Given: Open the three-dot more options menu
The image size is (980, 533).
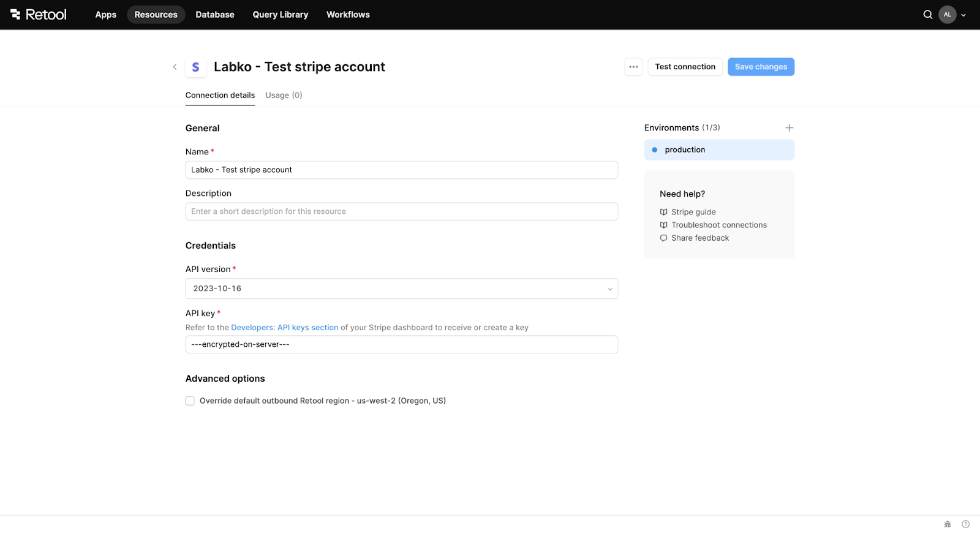Looking at the screenshot, I should click(x=633, y=67).
